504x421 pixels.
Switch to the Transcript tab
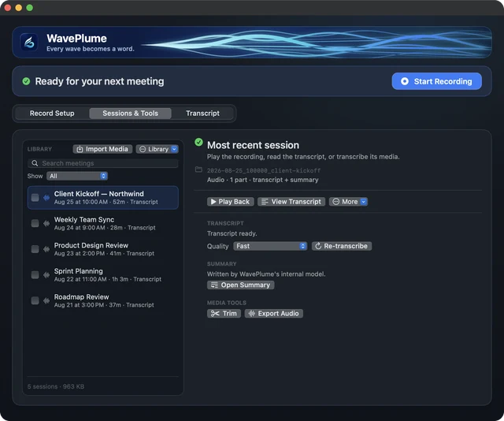point(202,114)
